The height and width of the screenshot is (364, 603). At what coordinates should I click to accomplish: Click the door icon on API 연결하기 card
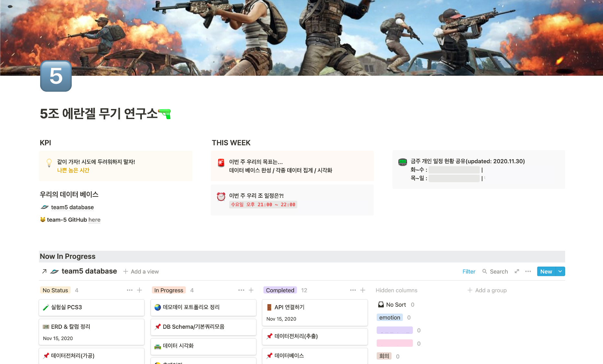click(x=269, y=307)
